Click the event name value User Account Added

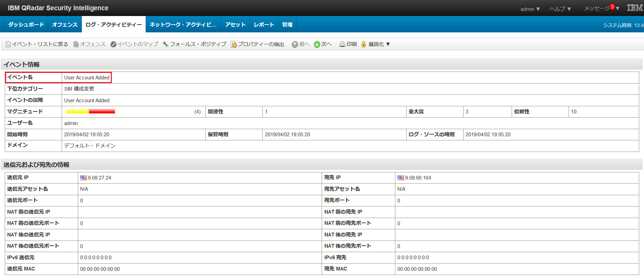pos(87,78)
